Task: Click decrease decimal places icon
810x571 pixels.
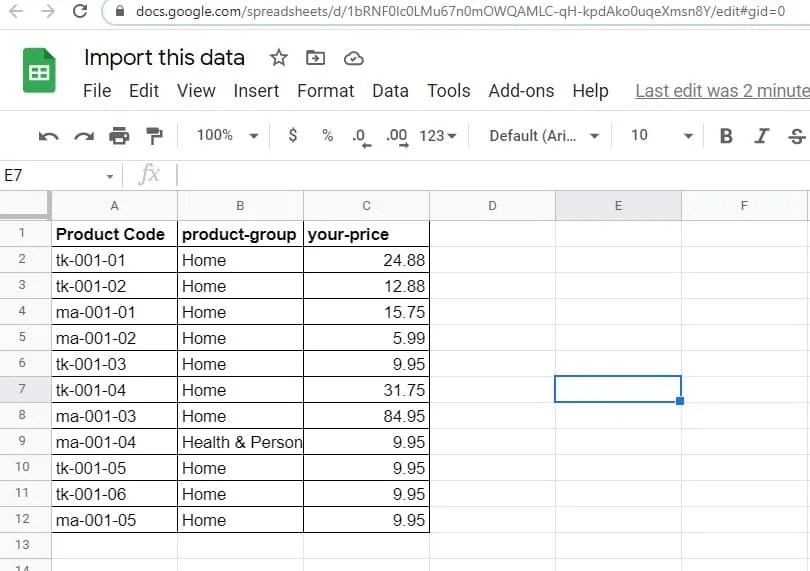Action: tap(361, 137)
